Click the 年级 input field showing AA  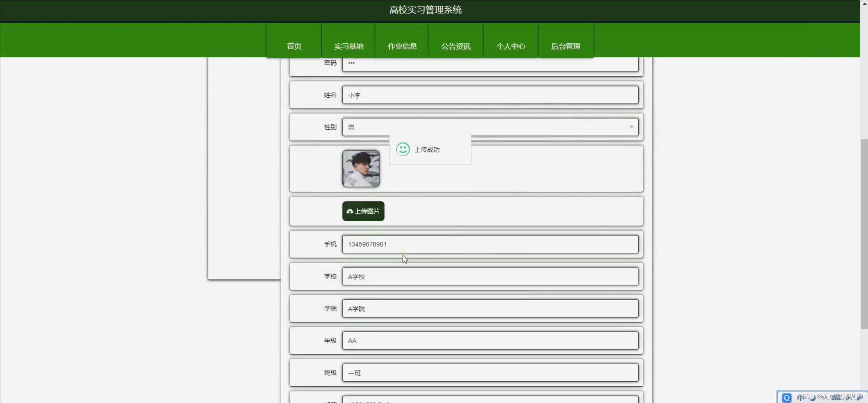(490, 340)
